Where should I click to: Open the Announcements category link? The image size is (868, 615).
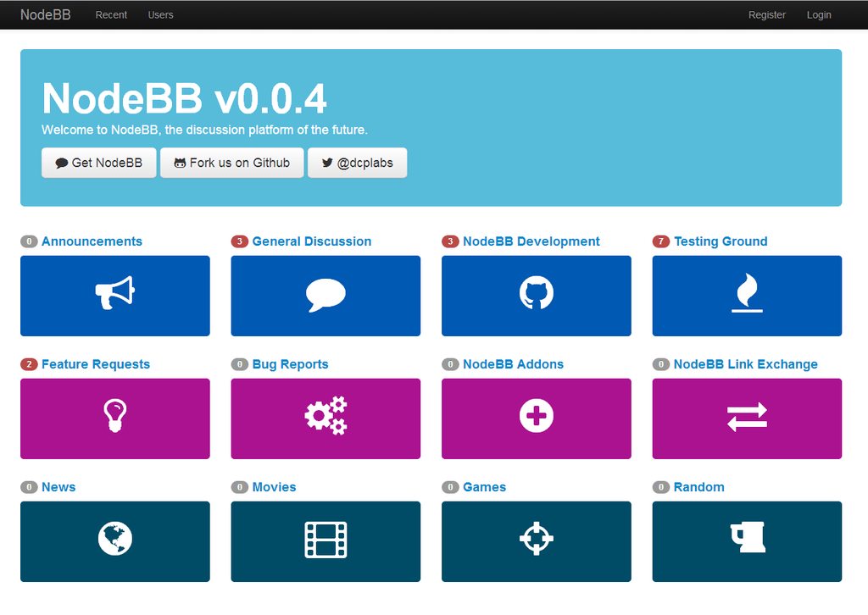tap(92, 241)
